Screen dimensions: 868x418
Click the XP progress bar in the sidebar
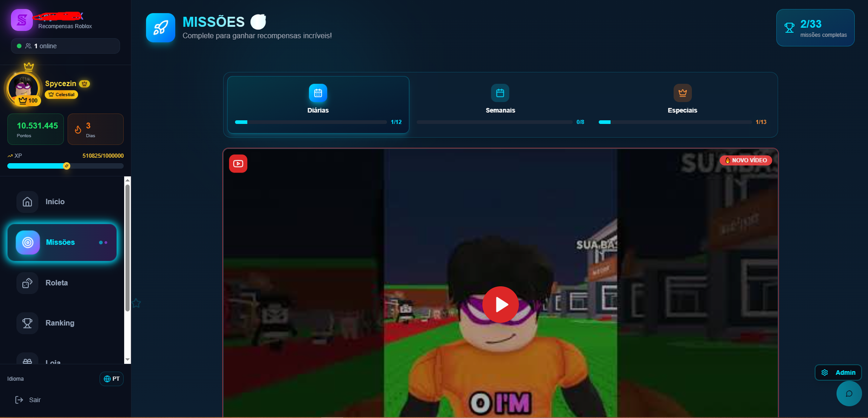tap(65, 166)
